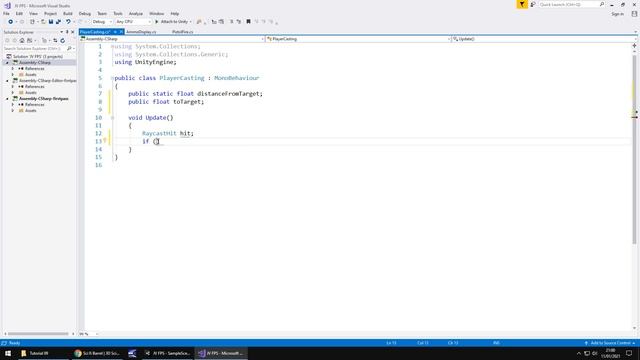
Task: Open the Unity SampleScene taskbar item
Action: (168, 353)
